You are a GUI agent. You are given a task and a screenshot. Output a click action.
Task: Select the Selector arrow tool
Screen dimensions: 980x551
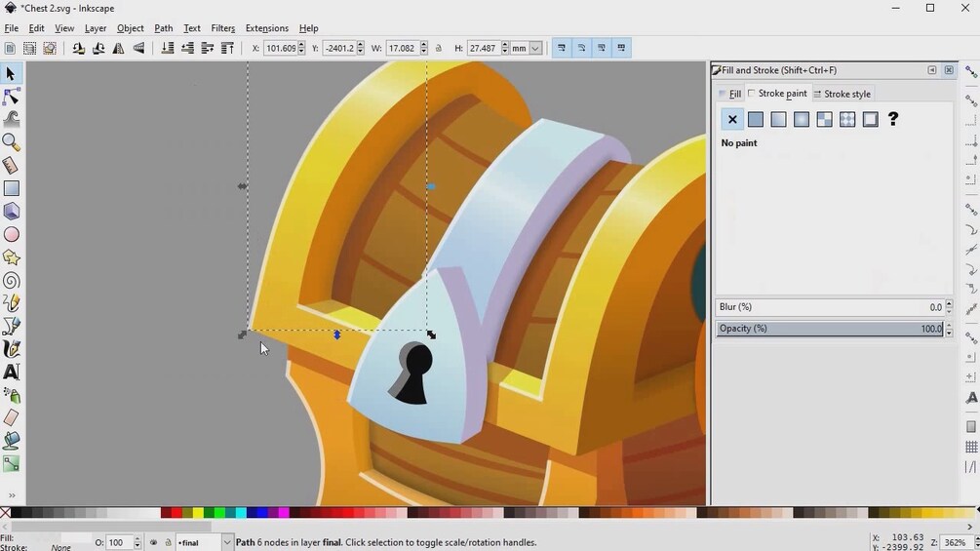coord(11,74)
